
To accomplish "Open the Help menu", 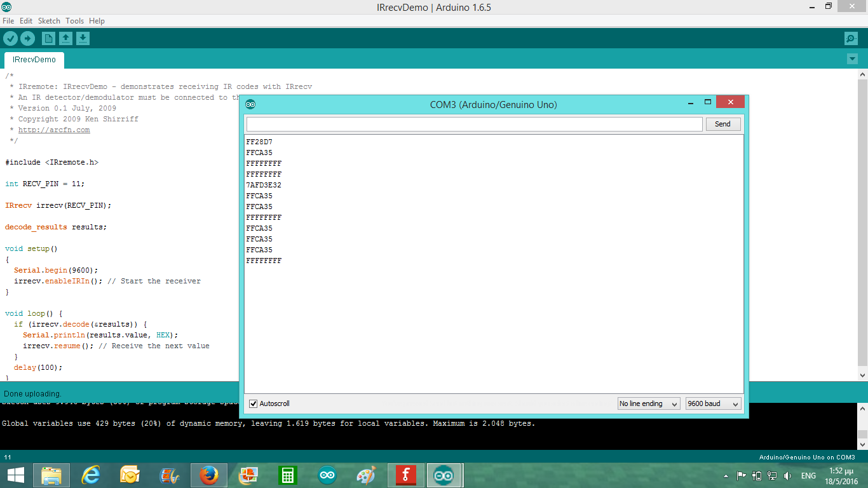I will pyautogui.click(x=97, y=21).
